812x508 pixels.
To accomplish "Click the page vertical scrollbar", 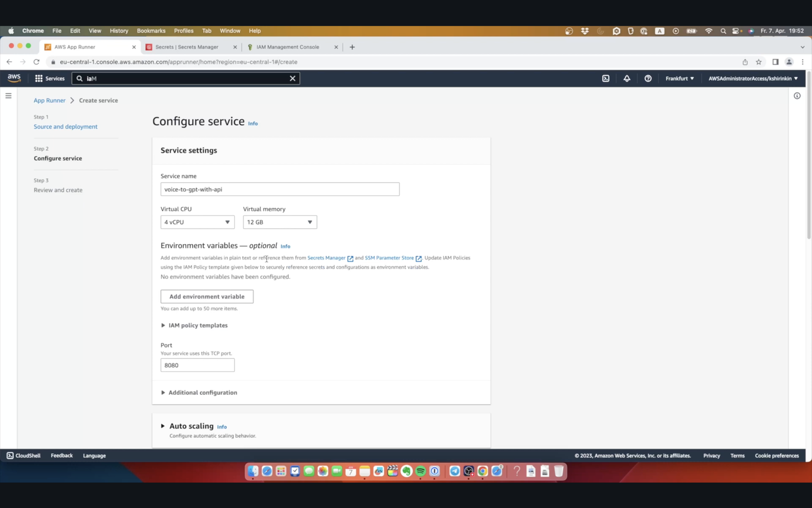I will pos(809,155).
